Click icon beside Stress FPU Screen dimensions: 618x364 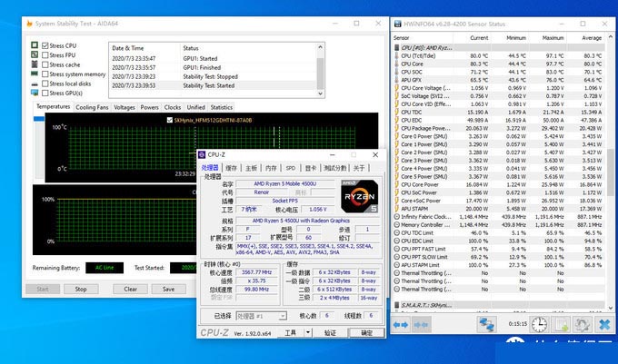tap(35, 54)
